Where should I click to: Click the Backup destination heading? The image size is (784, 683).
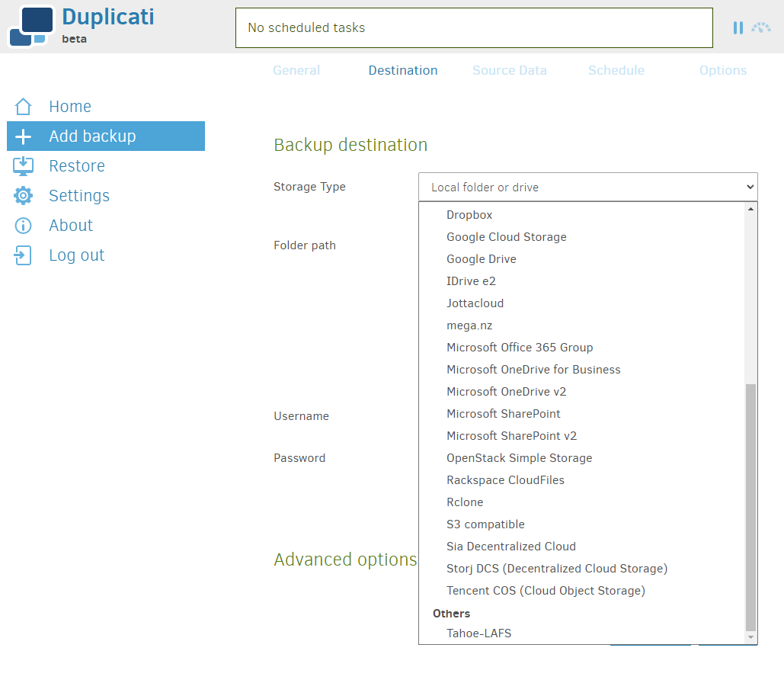pos(350,145)
